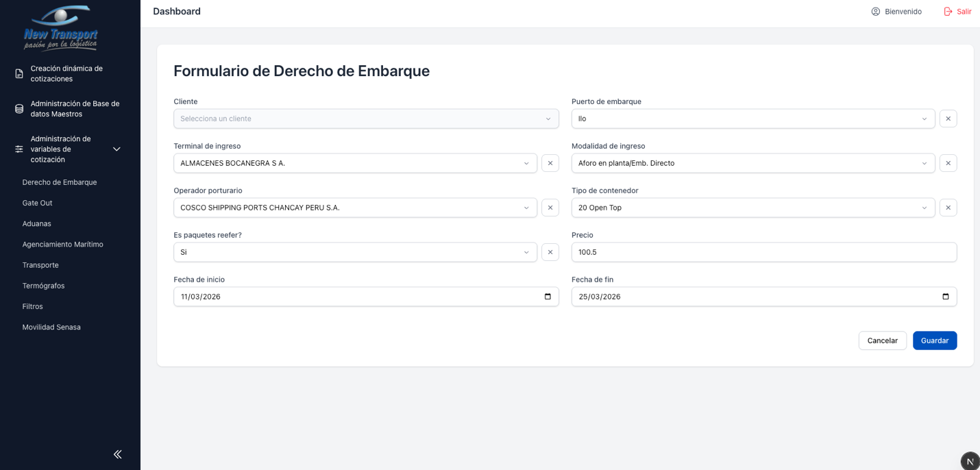Open calendar picker for Fecha de inicio
The image size is (980, 470).
548,297
